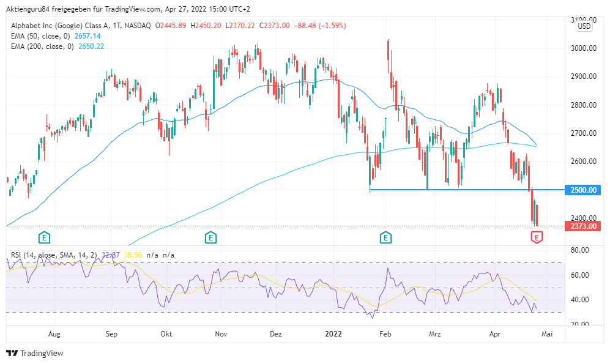Click the yellow RSI average value 38.96
This screenshot has width=610, height=364.
(x=133, y=255)
